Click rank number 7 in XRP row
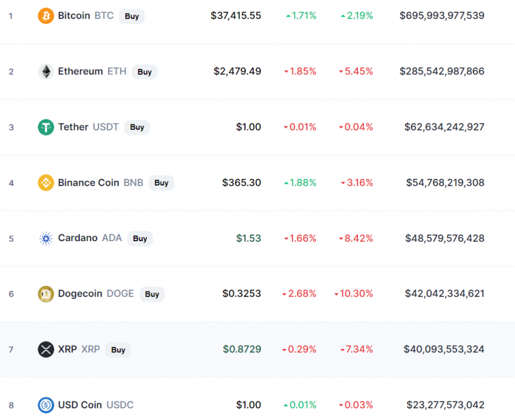This screenshot has width=515, height=420. (x=11, y=350)
